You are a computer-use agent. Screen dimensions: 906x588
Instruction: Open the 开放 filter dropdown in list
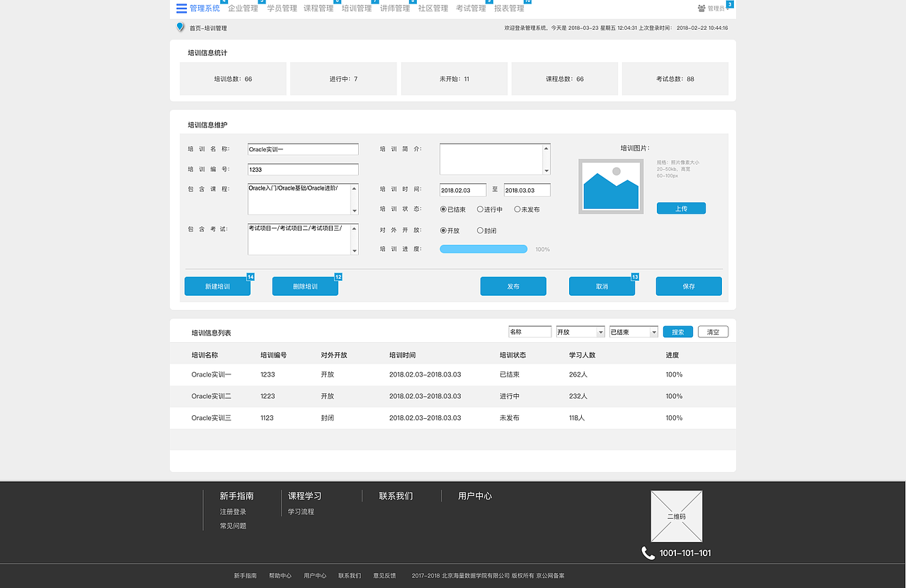pyautogui.click(x=580, y=332)
